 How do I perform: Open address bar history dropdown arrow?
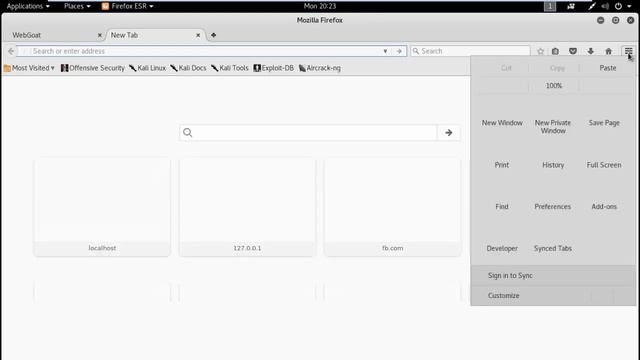pos(385,51)
